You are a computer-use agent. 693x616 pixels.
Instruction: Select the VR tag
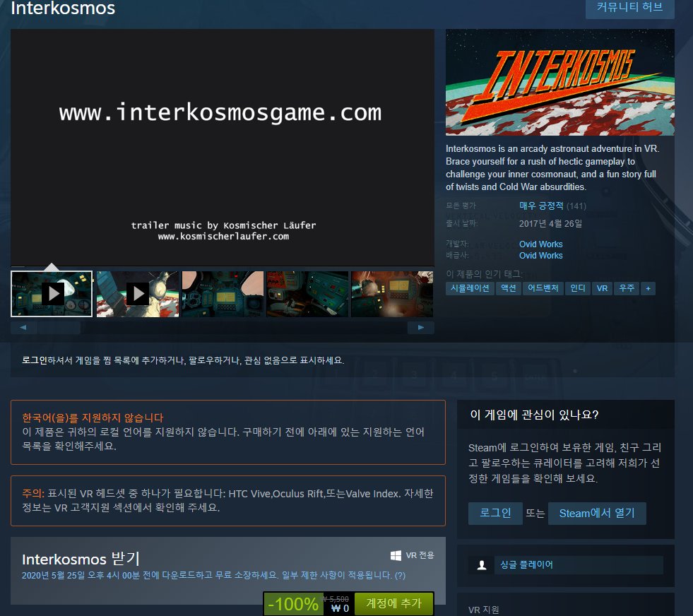602,288
